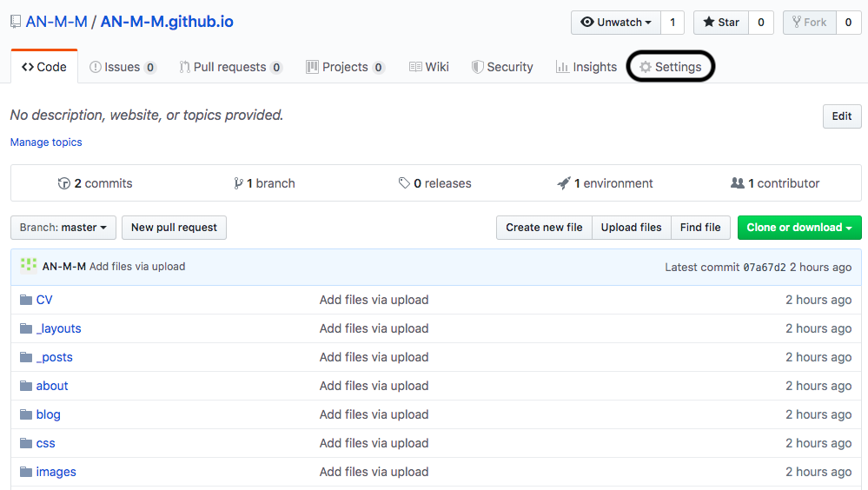Click the _layouts folder icon
The width and height of the screenshot is (868, 490).
[26, 329]
